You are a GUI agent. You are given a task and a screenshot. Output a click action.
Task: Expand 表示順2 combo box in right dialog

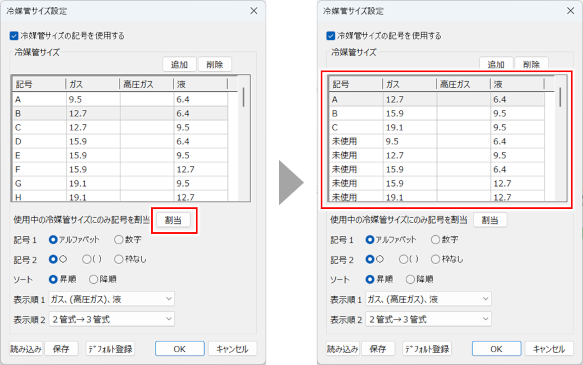(x=428, y=319)
